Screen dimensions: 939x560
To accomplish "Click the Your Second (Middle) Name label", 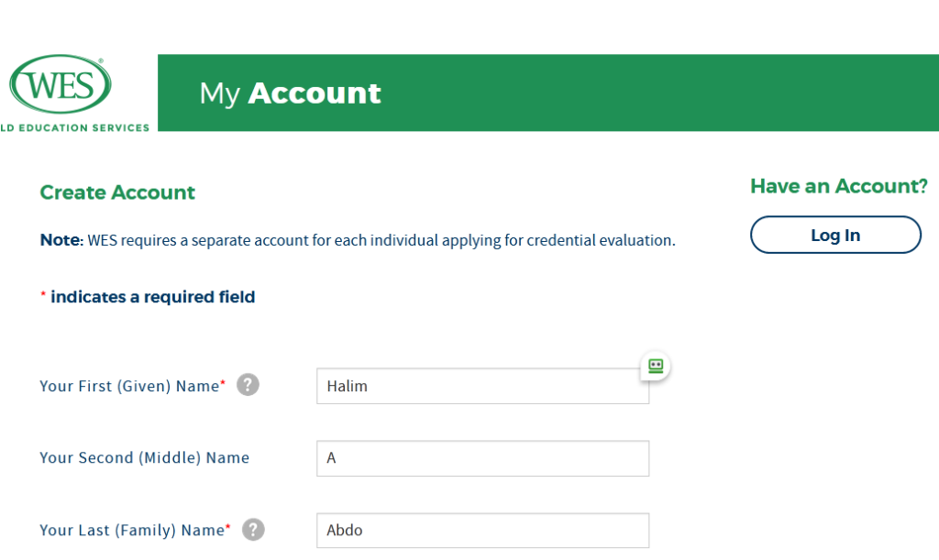I will click(144, 457).
